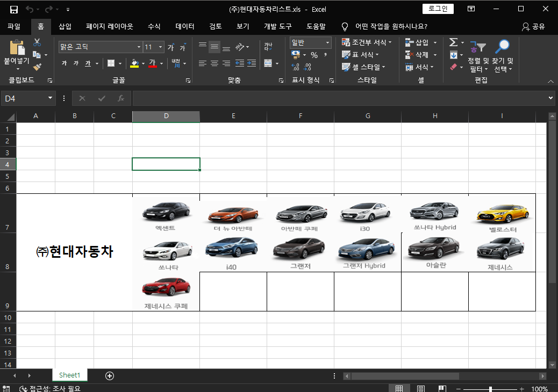Image resolution: width=558 pixels, height=392 pixels.
Task: Click the Redo arrow icon
Action: click(49, 10)
